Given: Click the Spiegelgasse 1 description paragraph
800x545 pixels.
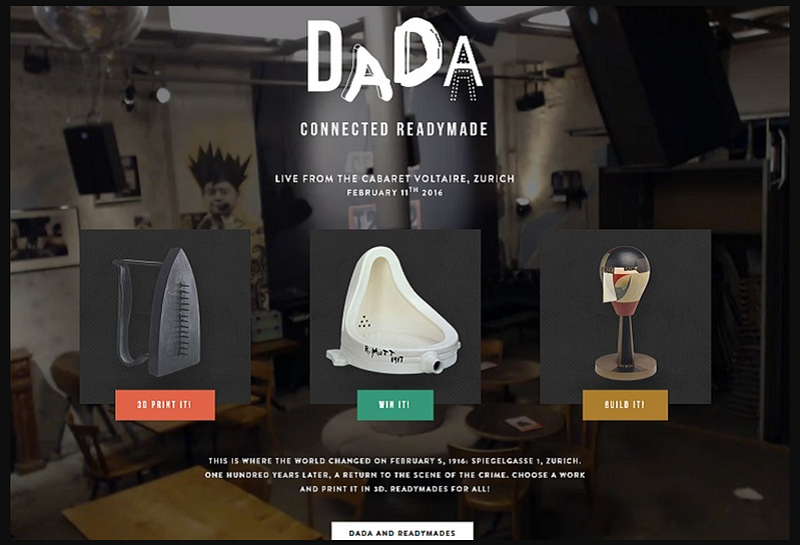Looking at the screenshot, I should (x=395, y=475).
